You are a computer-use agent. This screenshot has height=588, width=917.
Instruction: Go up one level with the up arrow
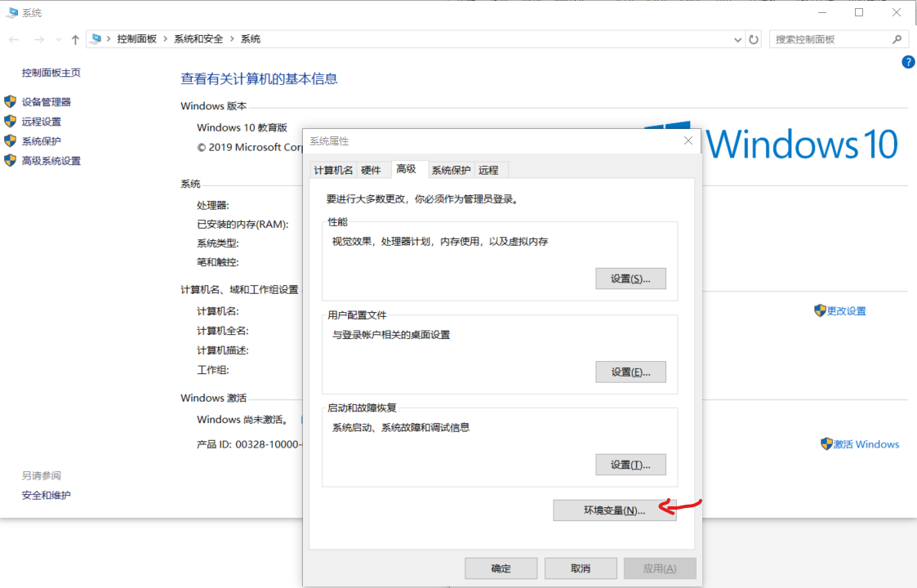click(x=75, y=39)
